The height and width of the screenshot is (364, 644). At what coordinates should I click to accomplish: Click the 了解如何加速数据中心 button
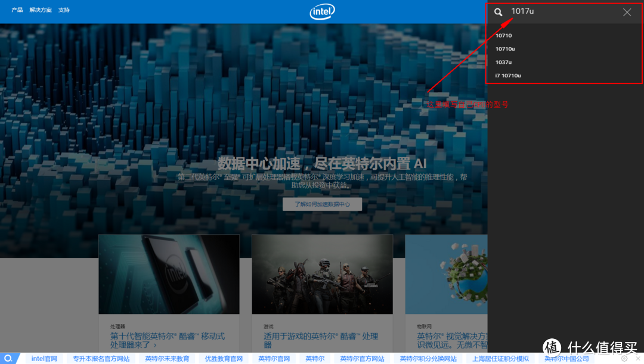(x=323, y=204)
